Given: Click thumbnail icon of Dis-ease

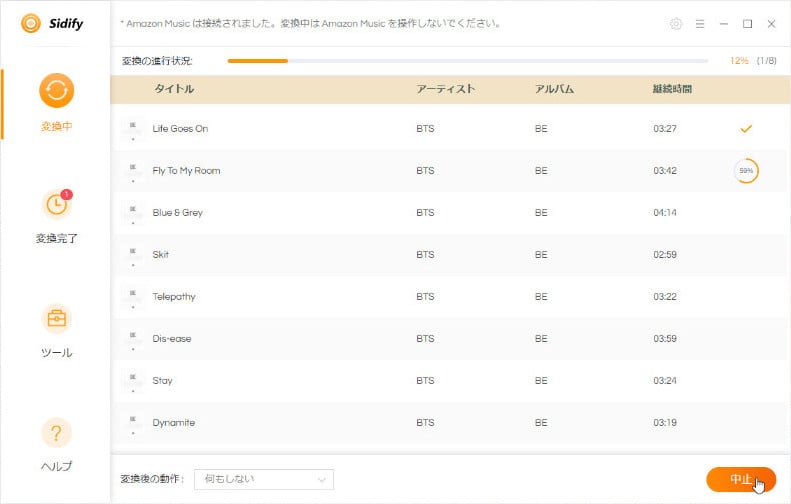Looking at the screenshot, I should pyautogui.click(x=133, y=339).
